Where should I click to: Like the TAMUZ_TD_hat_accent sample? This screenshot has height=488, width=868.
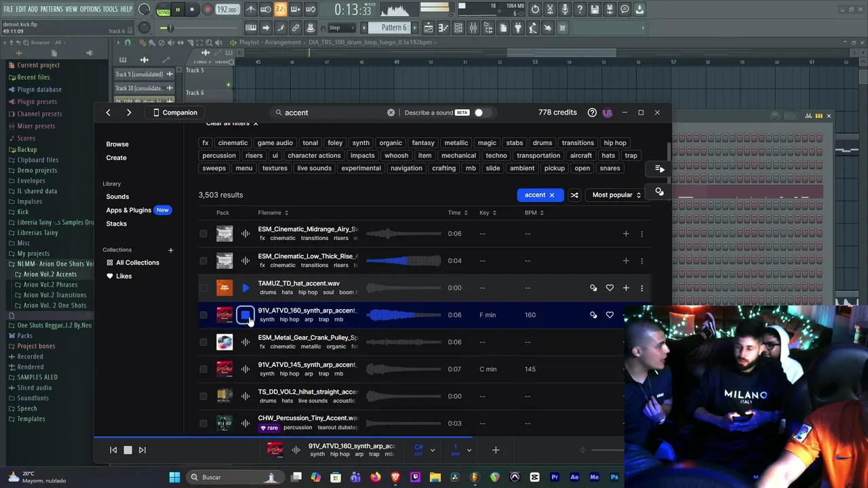[x=610, y=288]
